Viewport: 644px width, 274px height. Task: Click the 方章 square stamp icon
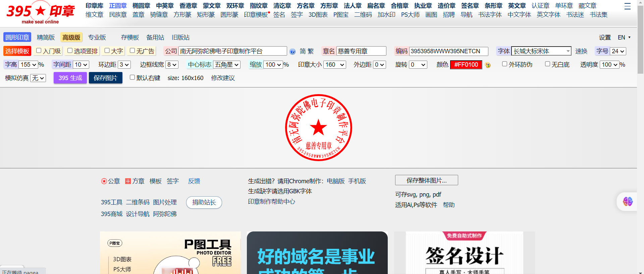(x=128, y=181)
